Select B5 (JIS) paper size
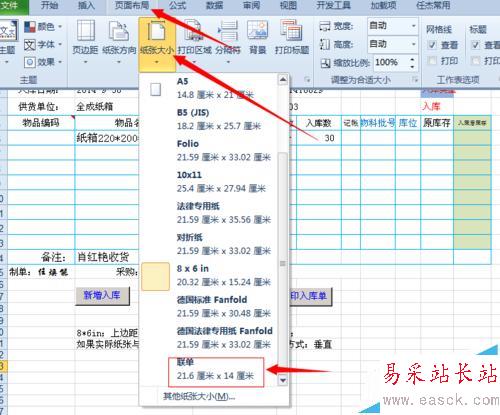The width and height of the screenshot is (500, 415). pos(208,119)
